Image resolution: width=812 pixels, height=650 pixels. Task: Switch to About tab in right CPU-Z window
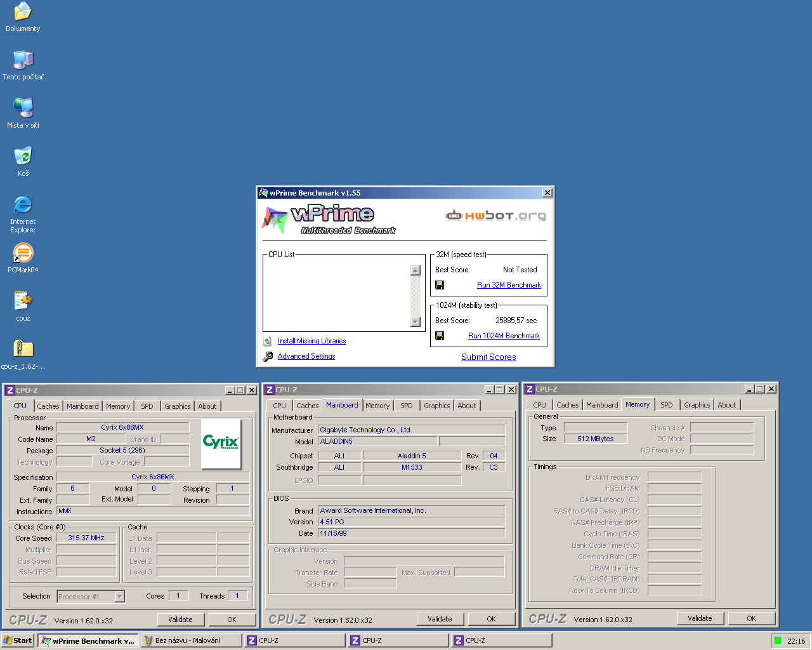727,405
